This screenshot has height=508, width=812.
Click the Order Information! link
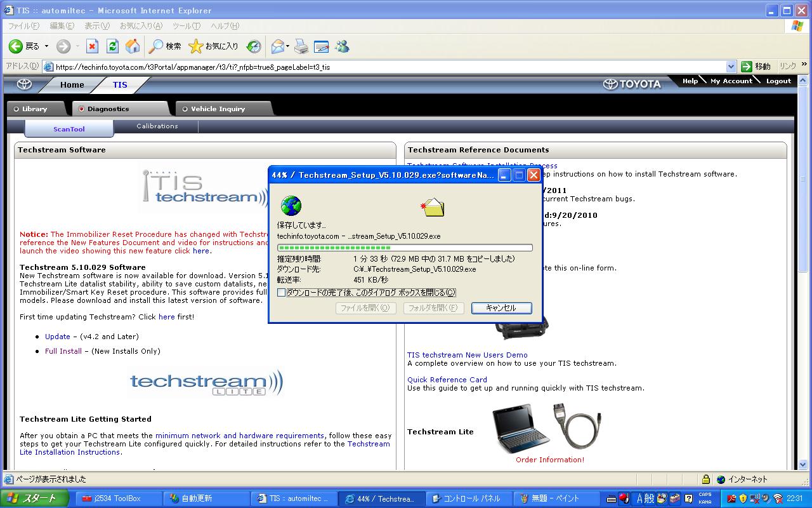550,460
